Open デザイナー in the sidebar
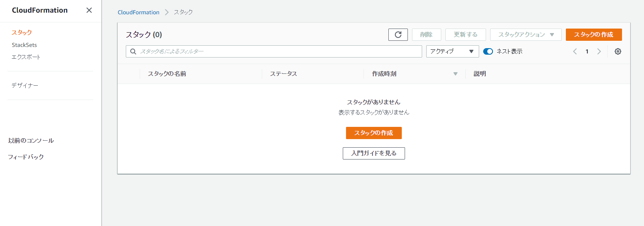This screenshot has height=226, width=644. 25,85
